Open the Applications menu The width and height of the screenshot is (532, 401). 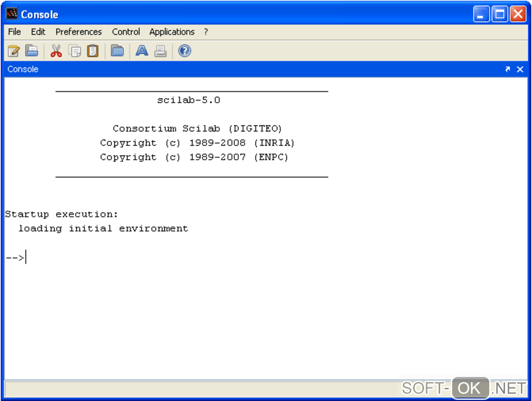click(x=172, y=32)
